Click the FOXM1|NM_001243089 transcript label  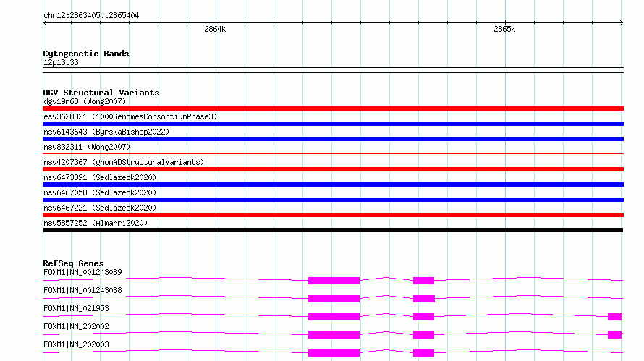(x=82, y=272)
